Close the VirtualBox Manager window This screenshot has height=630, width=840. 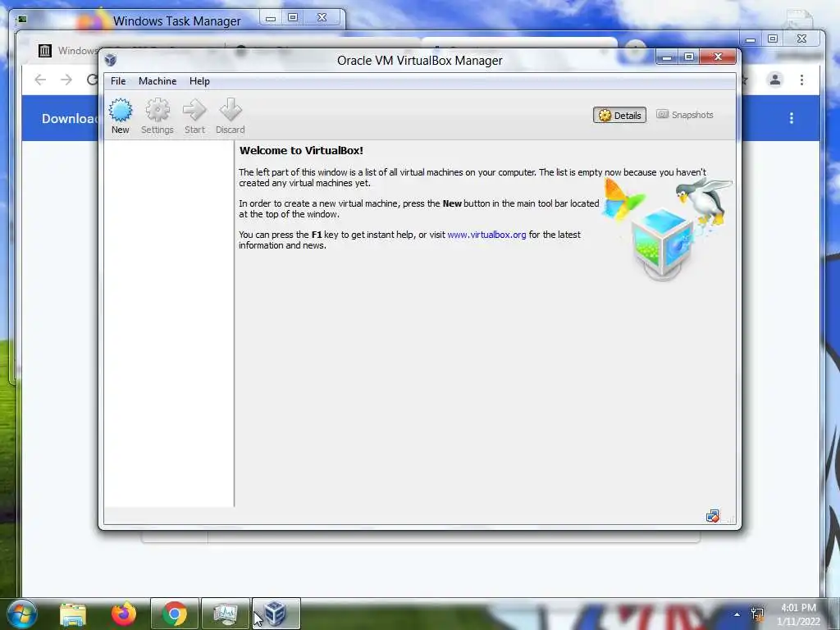pos(719,57)
